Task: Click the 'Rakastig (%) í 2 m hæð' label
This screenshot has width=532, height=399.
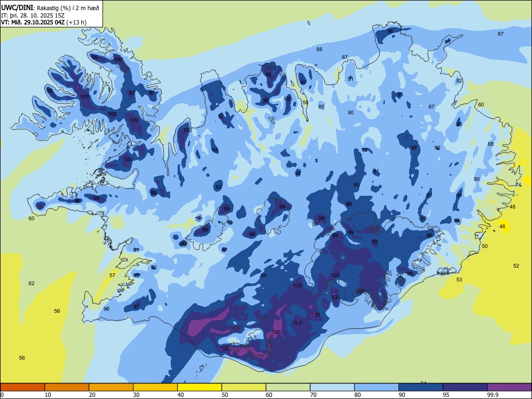Action: pos(68,8)
